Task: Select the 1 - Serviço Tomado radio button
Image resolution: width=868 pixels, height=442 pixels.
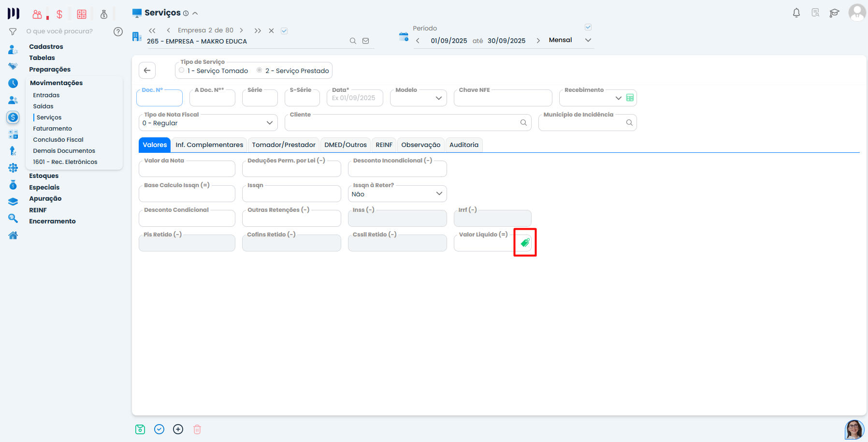Action: click(182, 71)
